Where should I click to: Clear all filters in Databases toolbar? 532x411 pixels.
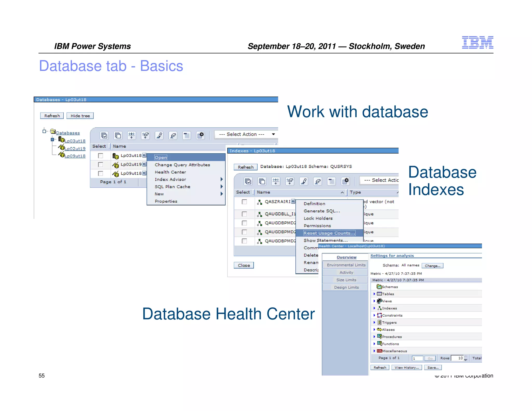point(145,135)
